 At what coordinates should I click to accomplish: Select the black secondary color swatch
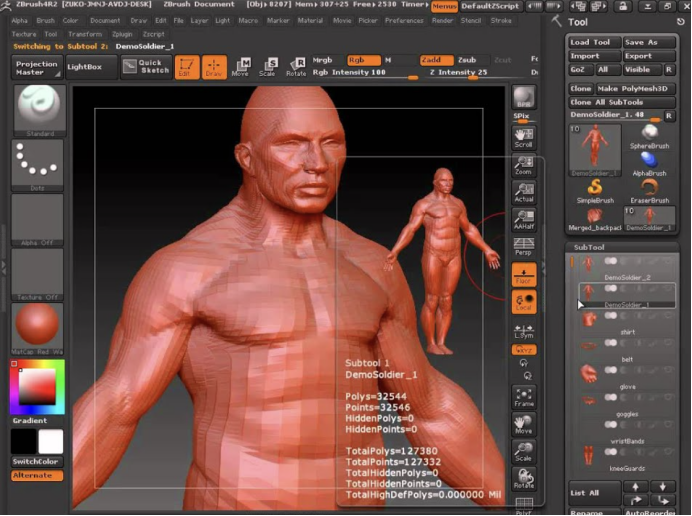click(x=24, y=441)
